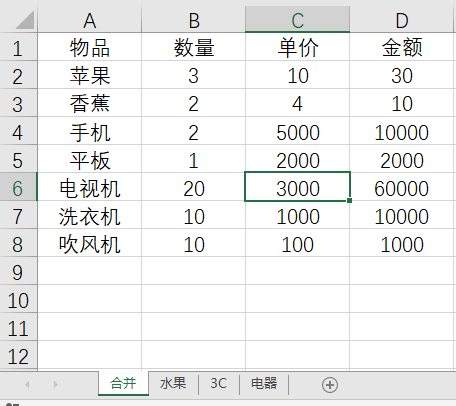Click unit price 5000 for 手机
The width and height of the screenshot is (456, 406).
(298, 131)
